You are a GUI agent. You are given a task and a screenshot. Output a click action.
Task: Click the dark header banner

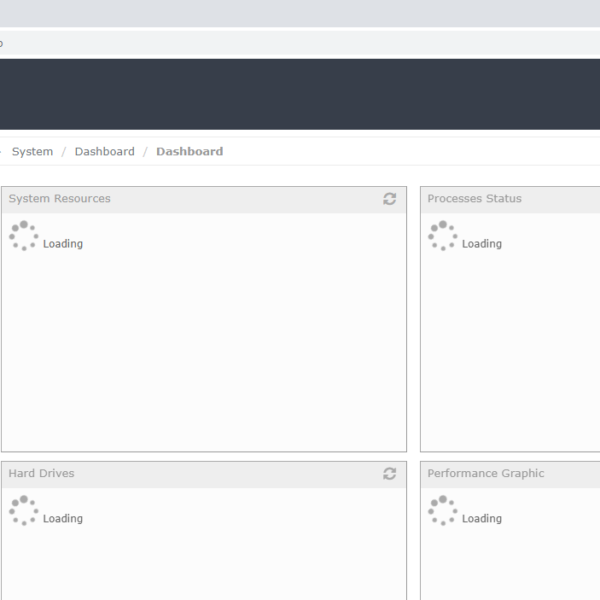tap(300, 94)
